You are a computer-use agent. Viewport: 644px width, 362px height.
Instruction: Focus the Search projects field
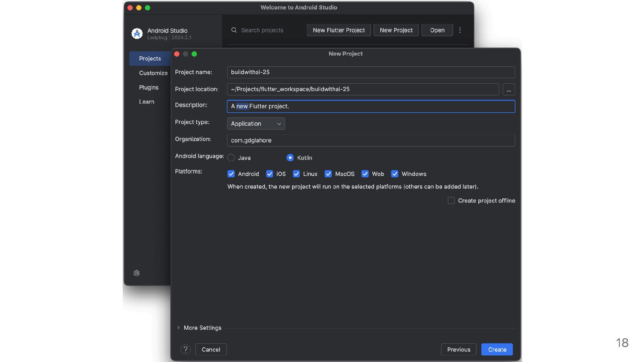[262, 30]
